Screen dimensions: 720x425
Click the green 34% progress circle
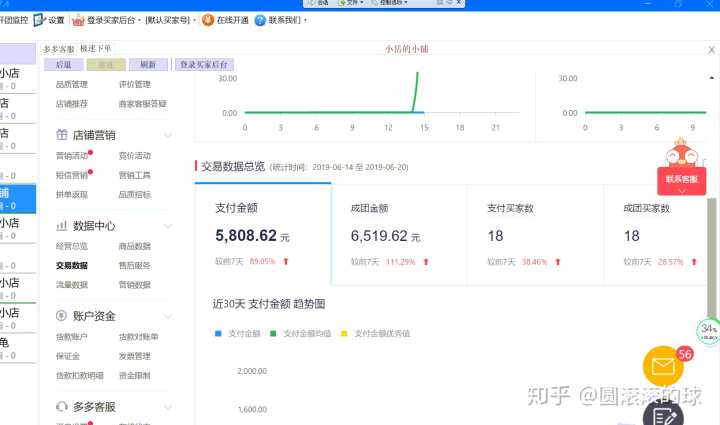708,331
